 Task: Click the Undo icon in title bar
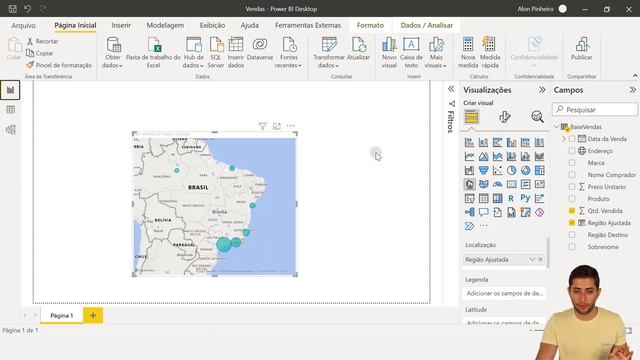(27, 9)
